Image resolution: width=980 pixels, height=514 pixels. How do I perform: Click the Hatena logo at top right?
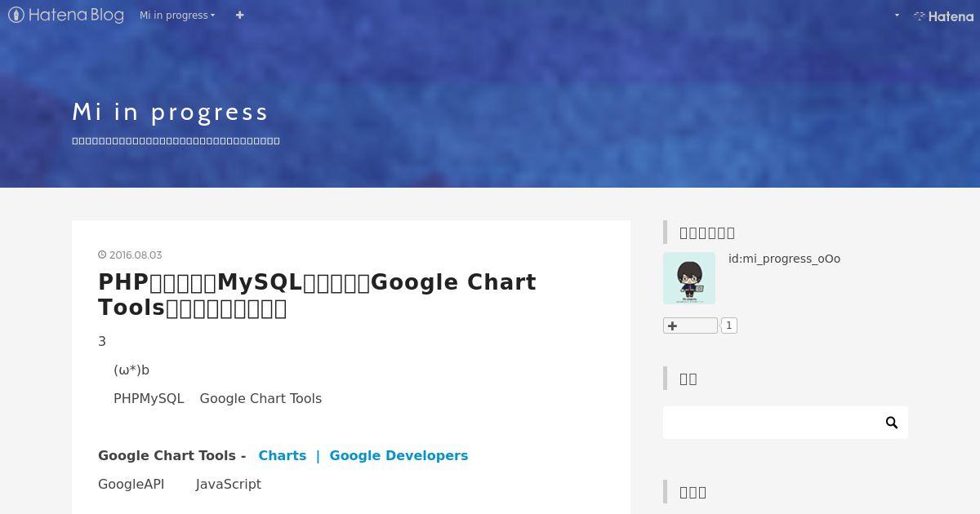click(944, 16)
